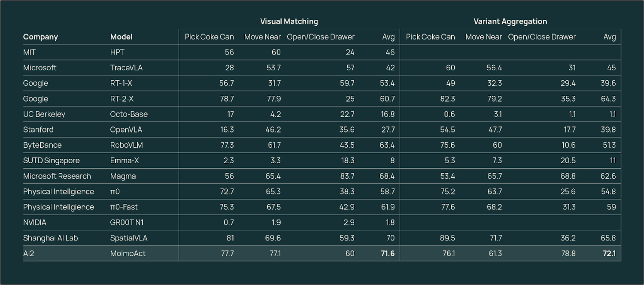Click Pick Coke Can header under Visual Matching
This screenshot has width=644, height=285.
tap(209, 37)
